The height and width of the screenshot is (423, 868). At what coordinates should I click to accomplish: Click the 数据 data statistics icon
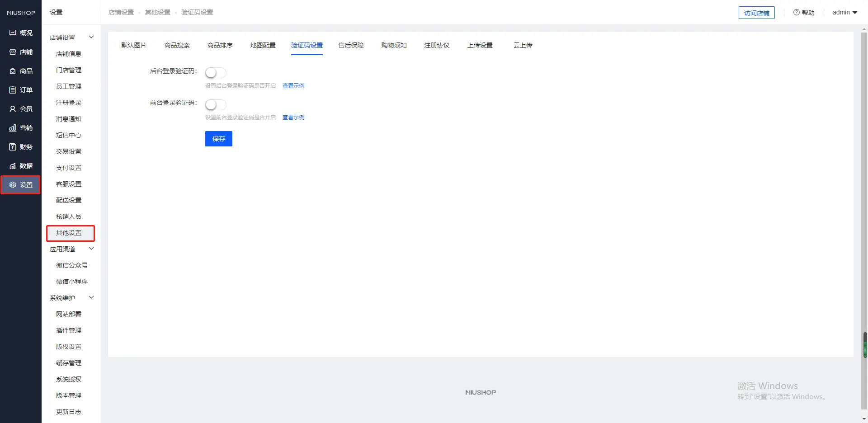(x=13, y=166)
